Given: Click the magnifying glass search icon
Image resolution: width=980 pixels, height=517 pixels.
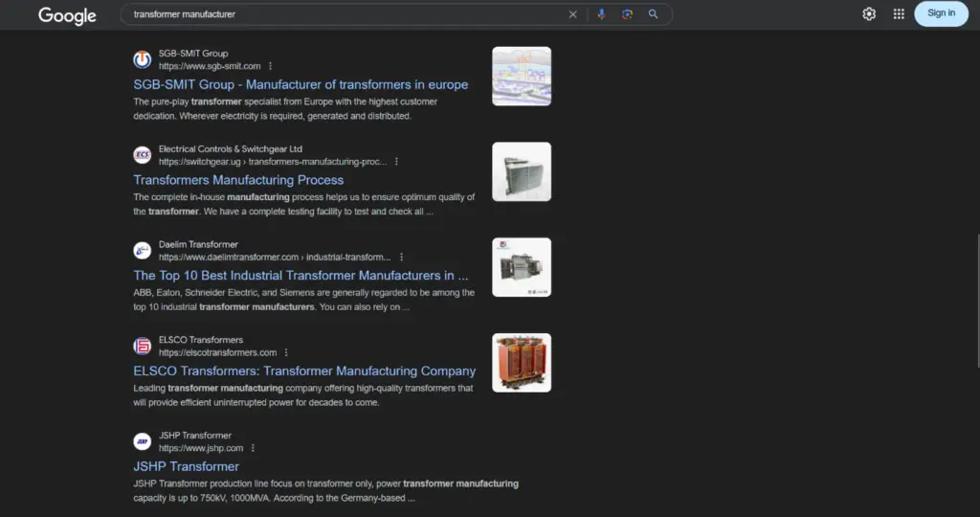Looking at the screenshot, I should pyautogui.click(x=654, y=14).
